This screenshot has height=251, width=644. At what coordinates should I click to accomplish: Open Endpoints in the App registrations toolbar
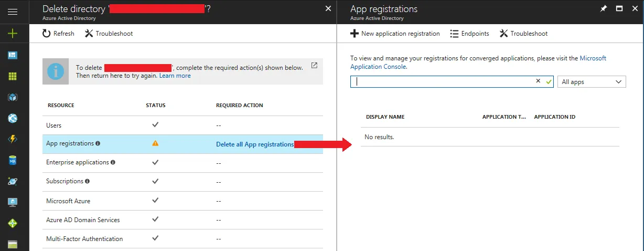469,34
